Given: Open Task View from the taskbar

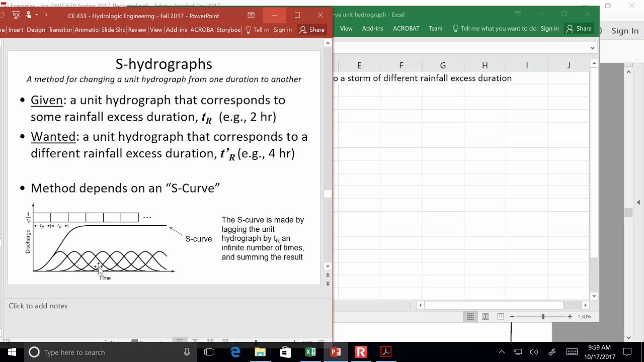Looking at the screenshot, I should 209,352.
